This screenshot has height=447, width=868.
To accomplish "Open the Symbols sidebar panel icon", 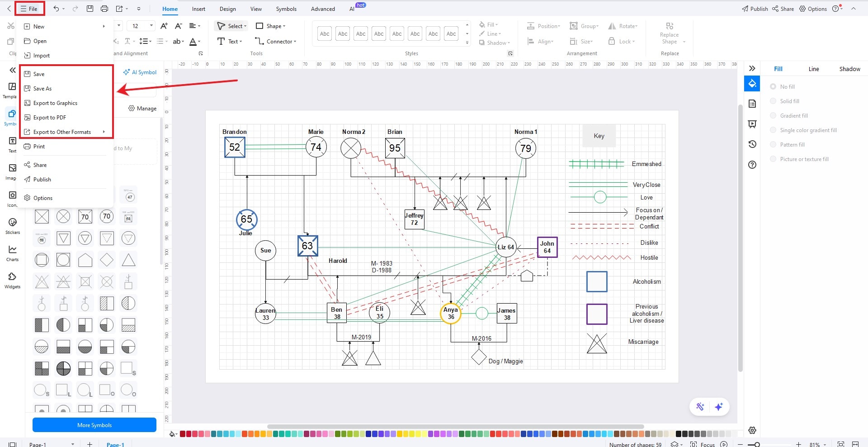I will 12,114.
